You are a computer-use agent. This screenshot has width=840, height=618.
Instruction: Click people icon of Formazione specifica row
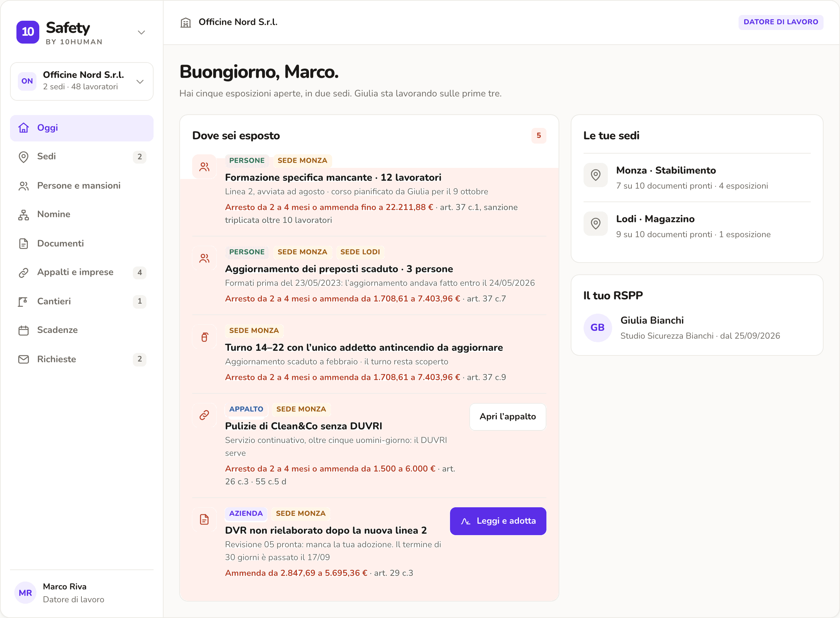[x=204, y=166]
